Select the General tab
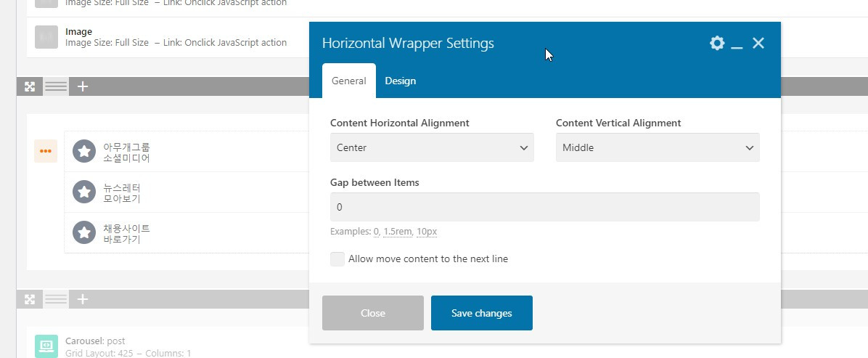 [x=348, y=81]
